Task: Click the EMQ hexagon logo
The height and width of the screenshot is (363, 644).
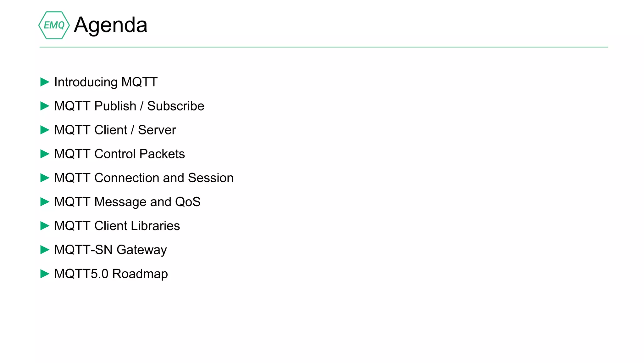Action: point(54,25)
